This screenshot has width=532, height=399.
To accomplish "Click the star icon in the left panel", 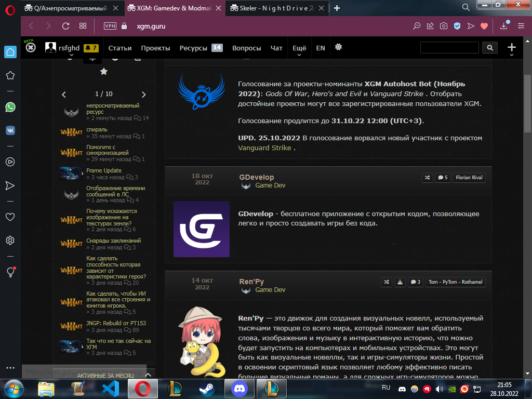I will pyautogui.click(x=104, y=71).
